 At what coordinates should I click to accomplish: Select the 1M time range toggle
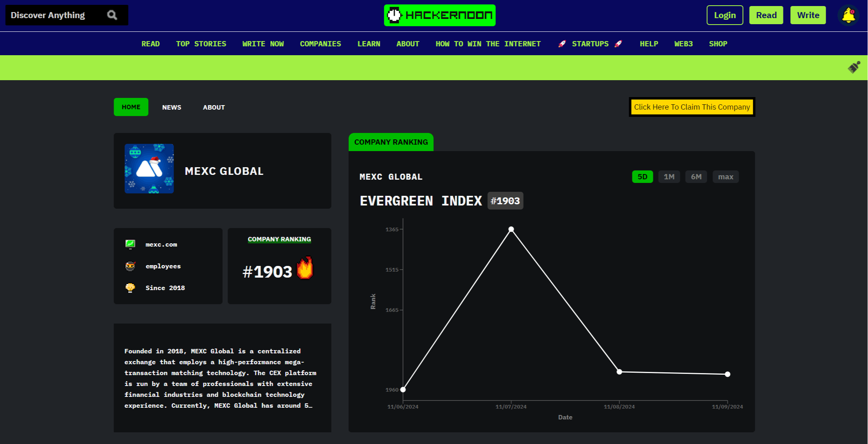point(669,176)
